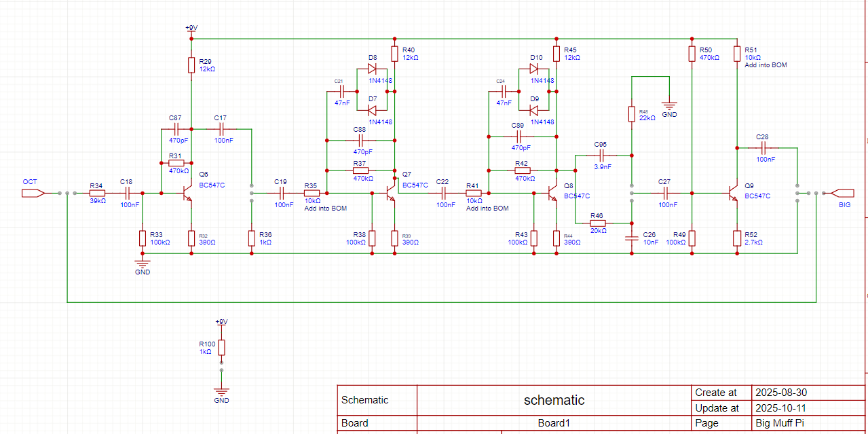Select the Q6 BC547C transistor symbol
The height and width of the screenshot is (434, 868).
(x=187, y=194)
